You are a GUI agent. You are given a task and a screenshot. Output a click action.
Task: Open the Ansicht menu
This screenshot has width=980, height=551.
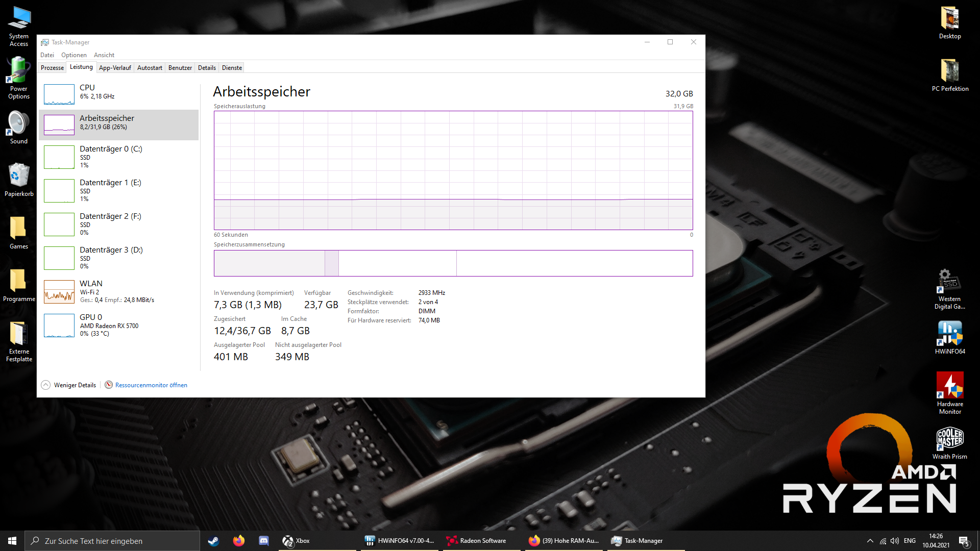[x=104, y=55]
